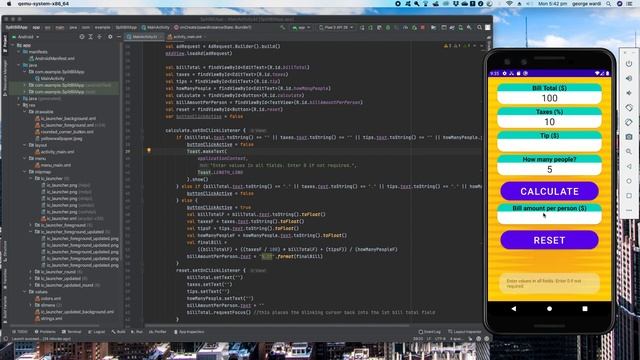This screenshot has width=640, height=360.
Task: Click the How many people input field
Action: tap(549, 169)
